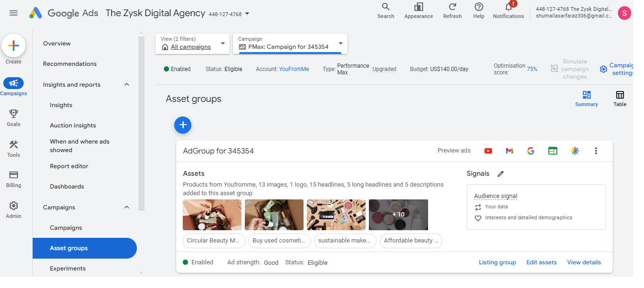This screenshot has width=644, height=288.
Task: Open +10 more images thumbnail
Action: click(398, 215)
